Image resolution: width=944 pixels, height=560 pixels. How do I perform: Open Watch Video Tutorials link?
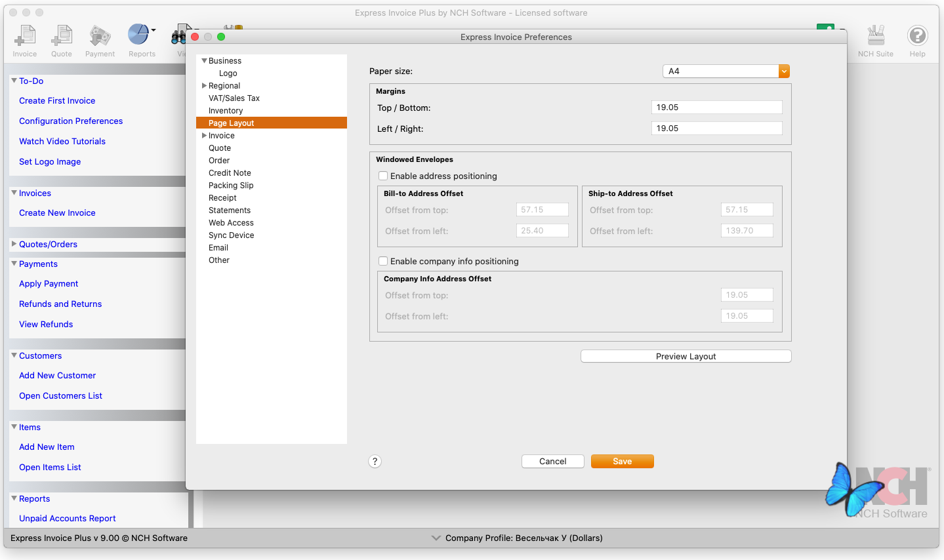[x=62, y=142]
